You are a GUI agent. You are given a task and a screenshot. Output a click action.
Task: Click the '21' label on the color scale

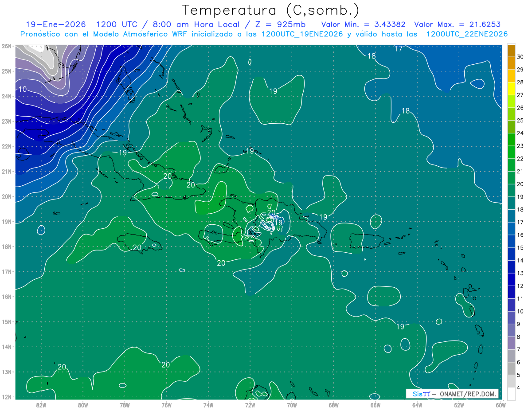(520, 171)
